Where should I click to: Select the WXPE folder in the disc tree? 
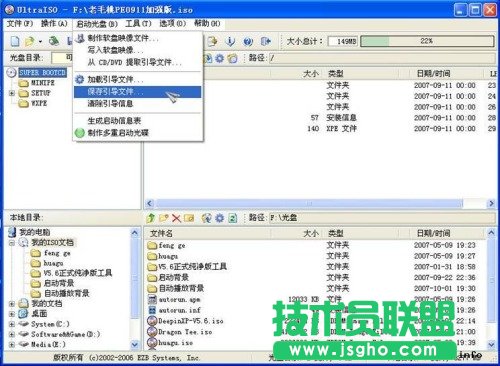pos(39,103)
